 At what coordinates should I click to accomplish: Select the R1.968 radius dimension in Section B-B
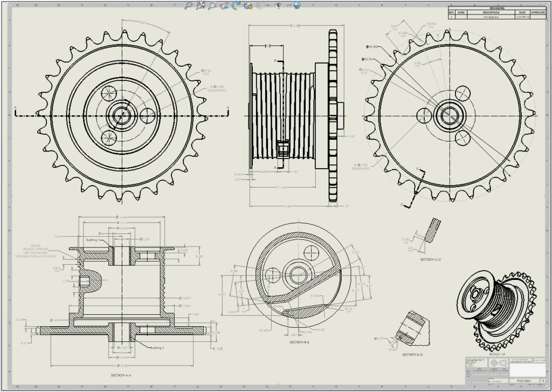315,296
